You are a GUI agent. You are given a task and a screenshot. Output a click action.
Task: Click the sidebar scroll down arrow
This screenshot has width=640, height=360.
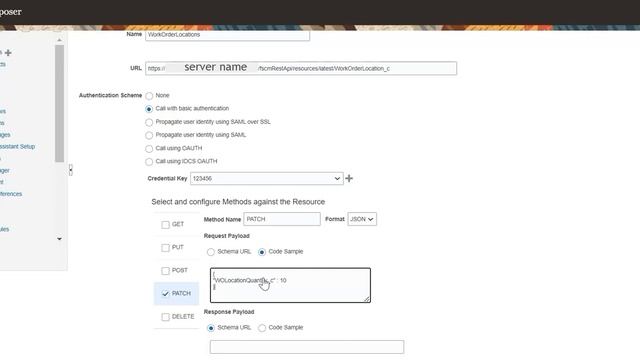[x=60, y=239]
